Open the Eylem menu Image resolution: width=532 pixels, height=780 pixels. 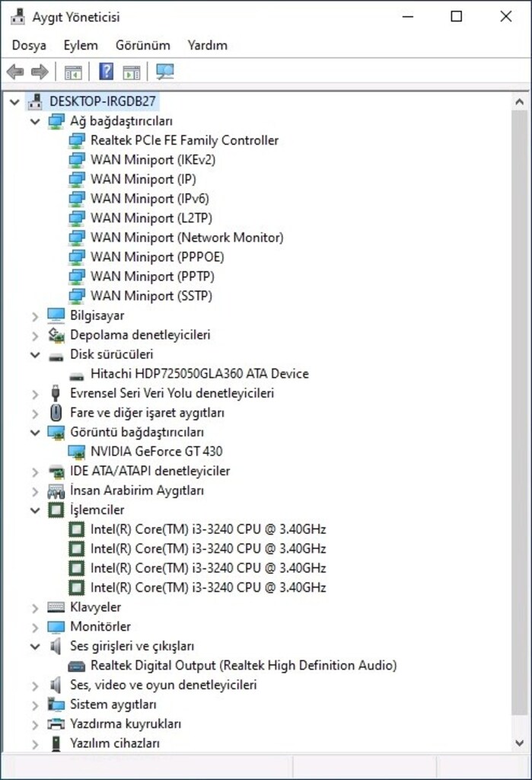tap(81, 45)
